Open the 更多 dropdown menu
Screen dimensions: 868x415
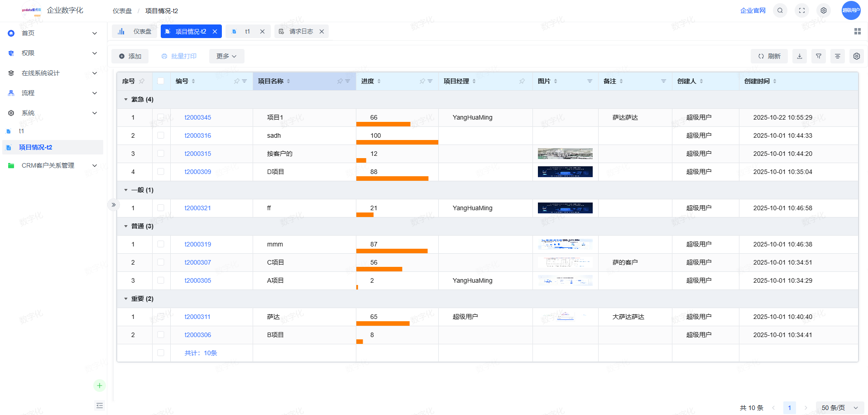(226, 56)
